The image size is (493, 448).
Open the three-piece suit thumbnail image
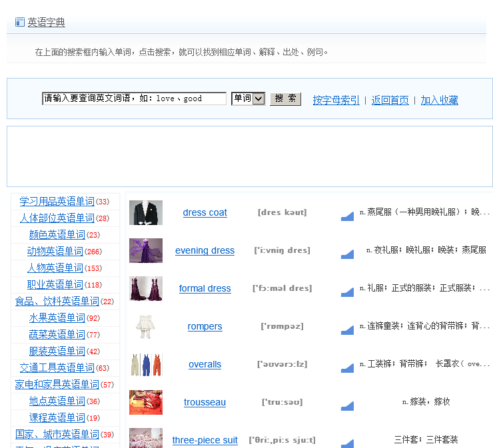pos(146,438)
